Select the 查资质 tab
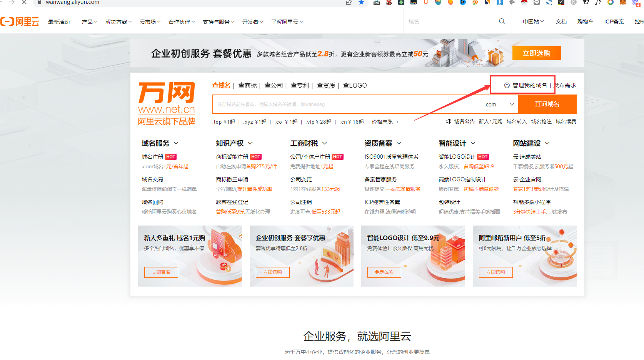This screenshot has width=644, height=360. pyautogui.click(x=326, y=85)
